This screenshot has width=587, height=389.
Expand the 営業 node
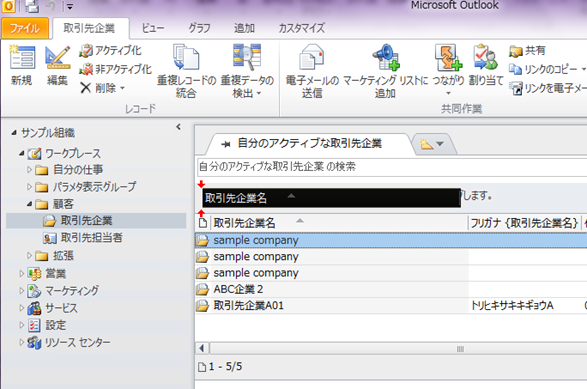point(21,274)
